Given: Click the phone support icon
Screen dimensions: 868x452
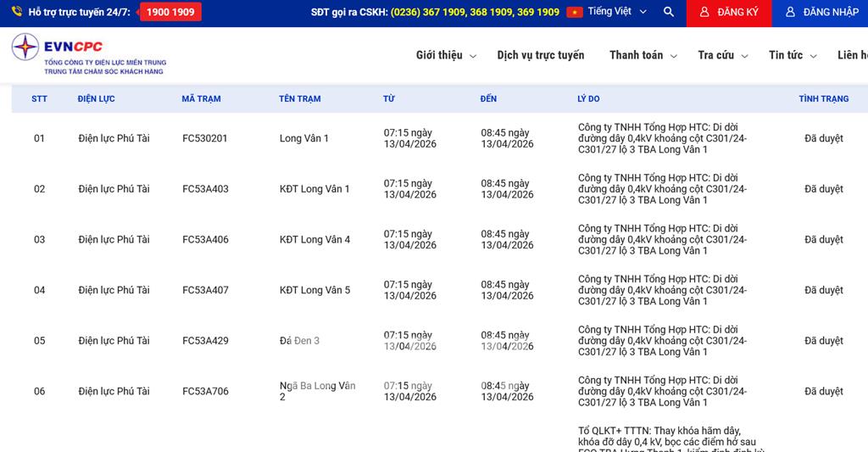Looking at the screenshot, I should (17, 13).
